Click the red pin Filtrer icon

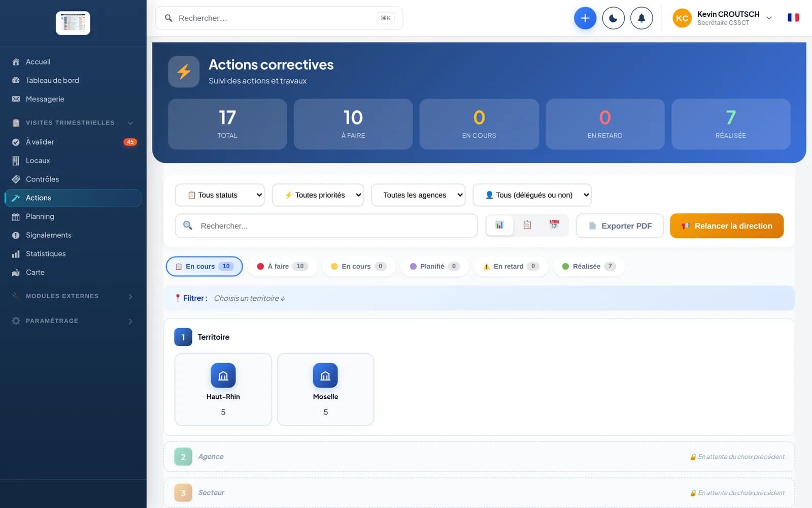click(x=178, y=298)
